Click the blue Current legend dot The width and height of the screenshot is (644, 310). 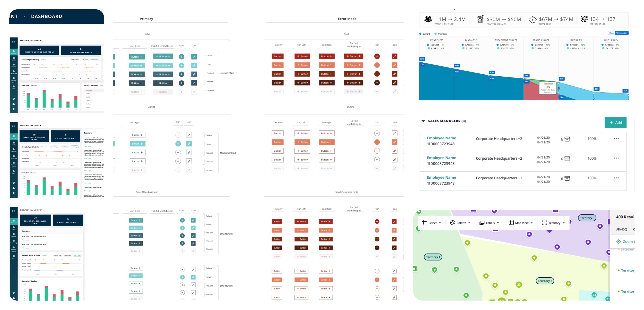tap(420, 34)
